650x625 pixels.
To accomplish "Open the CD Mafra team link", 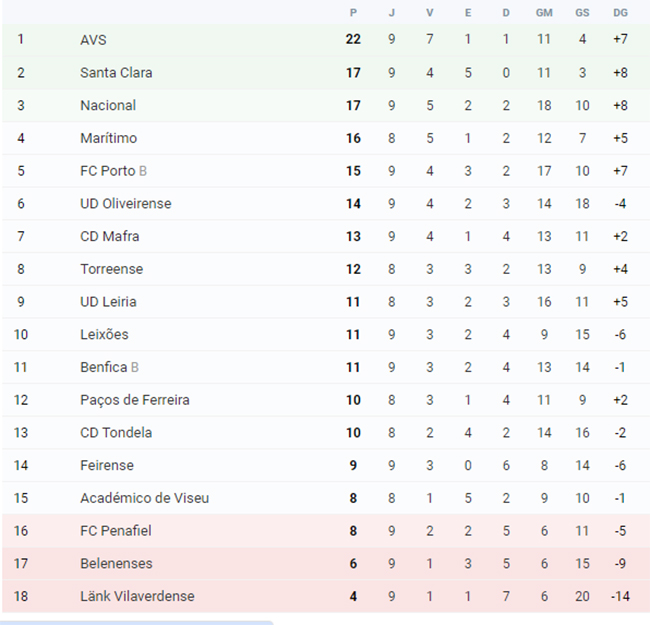I will point(109,236).
